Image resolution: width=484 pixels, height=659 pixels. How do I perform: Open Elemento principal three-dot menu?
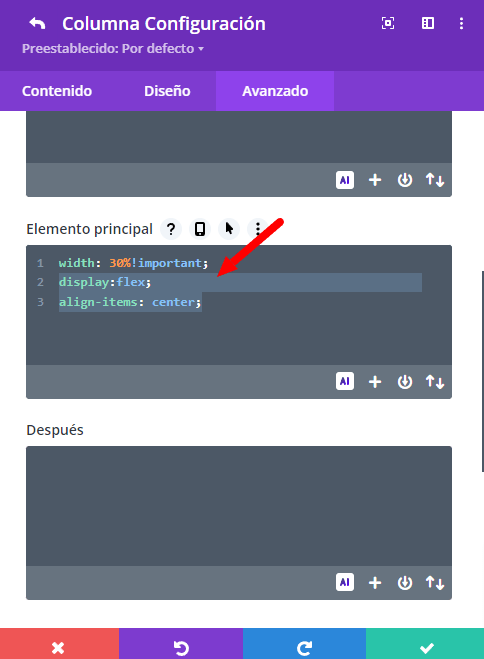[258, 229]
